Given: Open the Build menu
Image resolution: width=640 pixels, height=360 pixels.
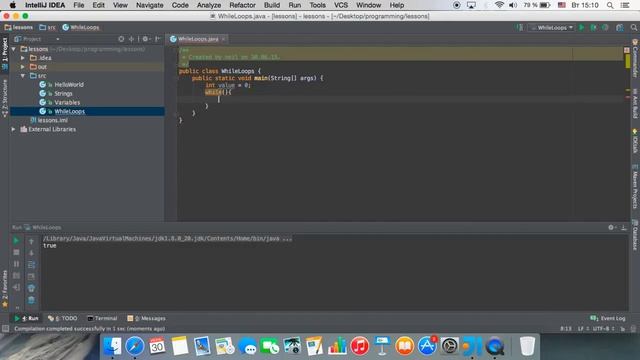Looking at the screenshot, I should [x=272, y=5].
